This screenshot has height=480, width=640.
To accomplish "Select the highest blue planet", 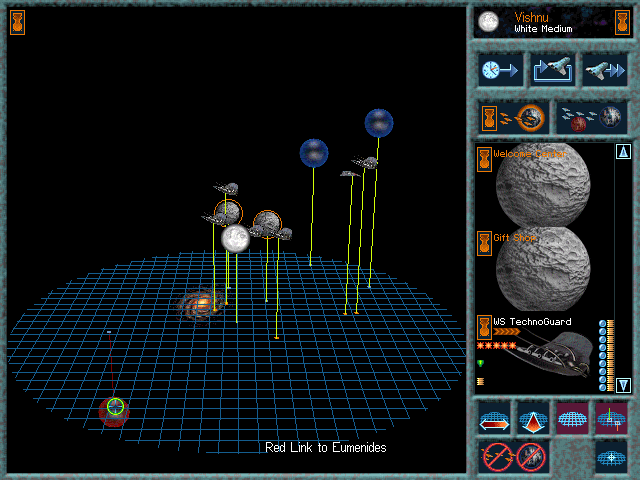I will pyautogui.click(x=379, y=123).
